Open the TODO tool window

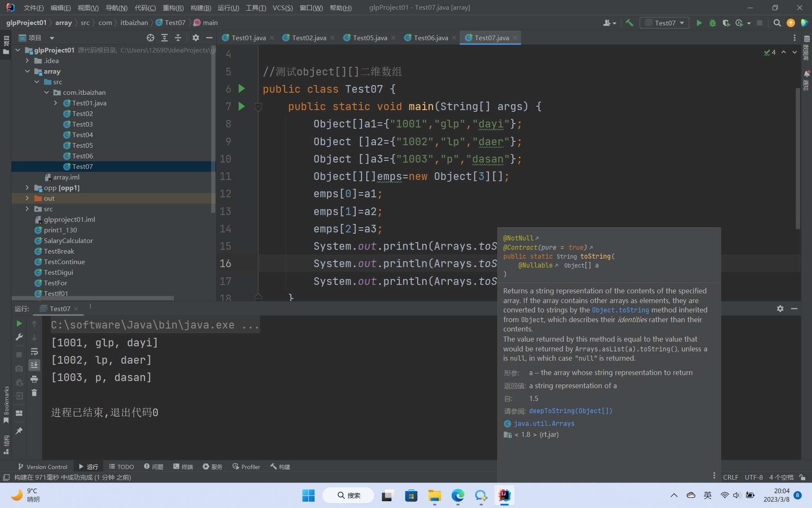coord(121,467)
